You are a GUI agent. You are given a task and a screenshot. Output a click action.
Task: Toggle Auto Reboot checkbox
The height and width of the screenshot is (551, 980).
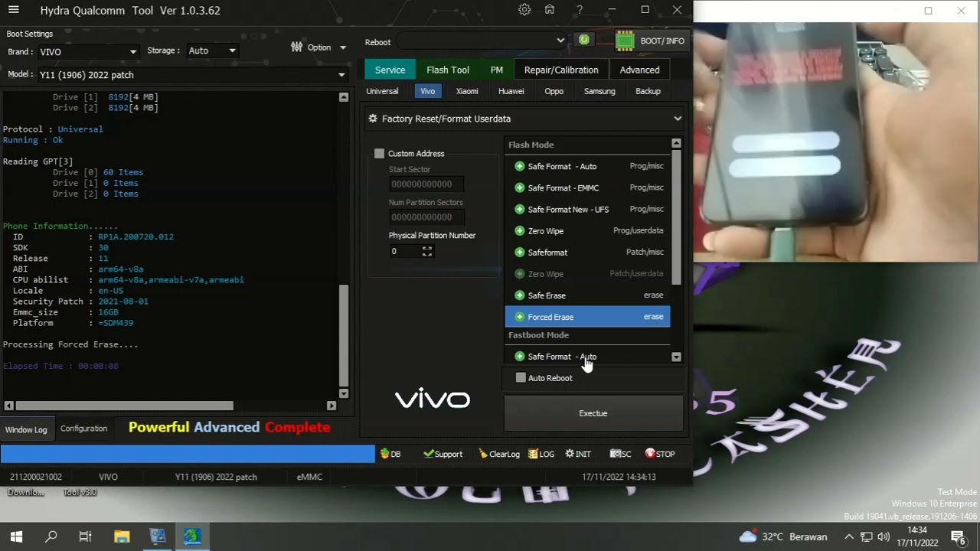point(521,378)
